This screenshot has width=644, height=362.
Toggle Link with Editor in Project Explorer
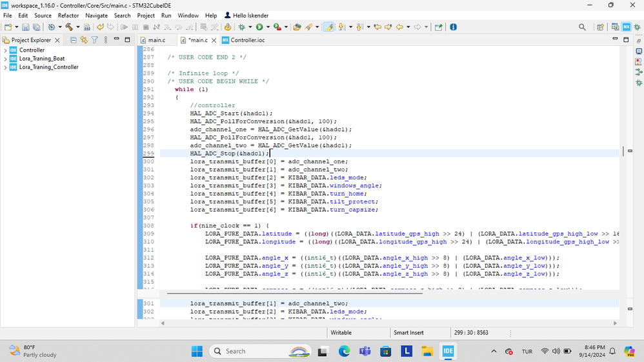pos(84,40)
